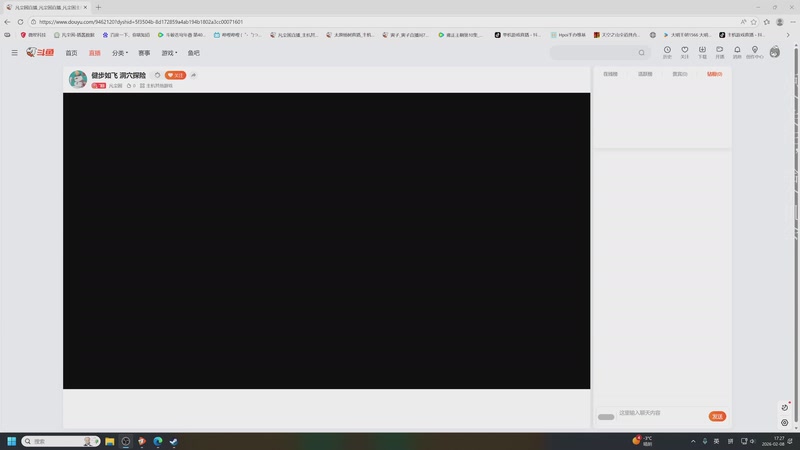Click the streamer name under the title

tap(115, 86)
